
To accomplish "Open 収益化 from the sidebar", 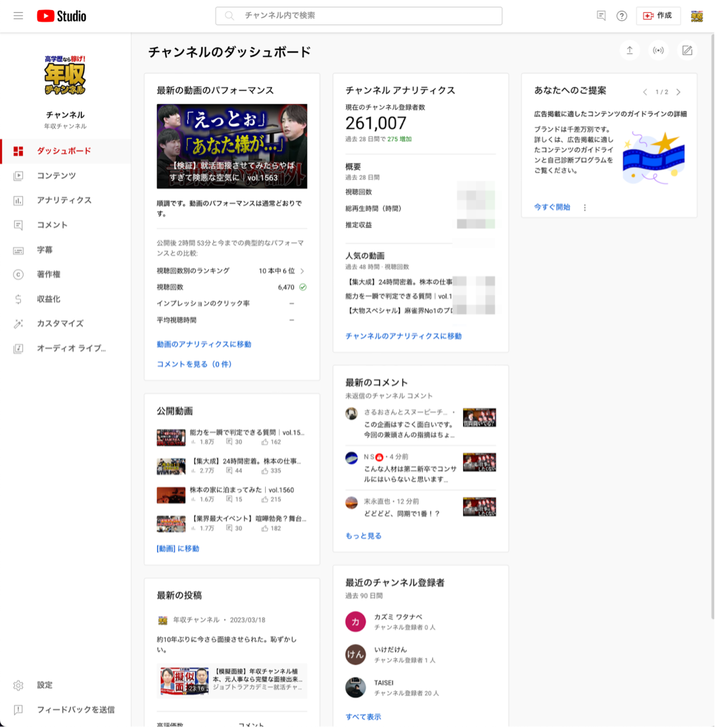I will pyautogui.click(x=48, y=299).
